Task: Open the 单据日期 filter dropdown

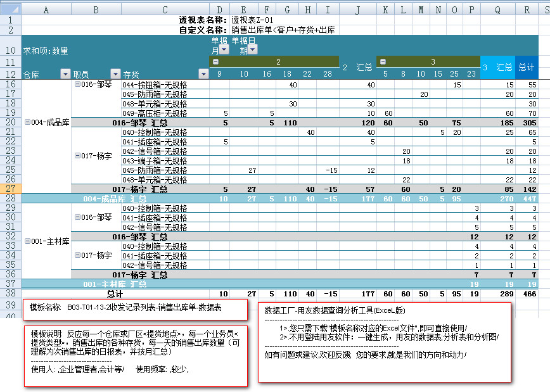Action: [x=253, y=50]
